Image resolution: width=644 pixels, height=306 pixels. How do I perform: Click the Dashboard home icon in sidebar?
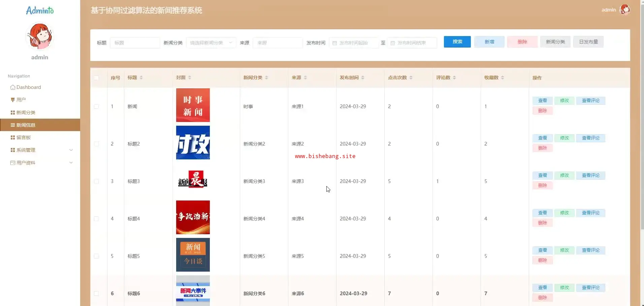(13, 87)
